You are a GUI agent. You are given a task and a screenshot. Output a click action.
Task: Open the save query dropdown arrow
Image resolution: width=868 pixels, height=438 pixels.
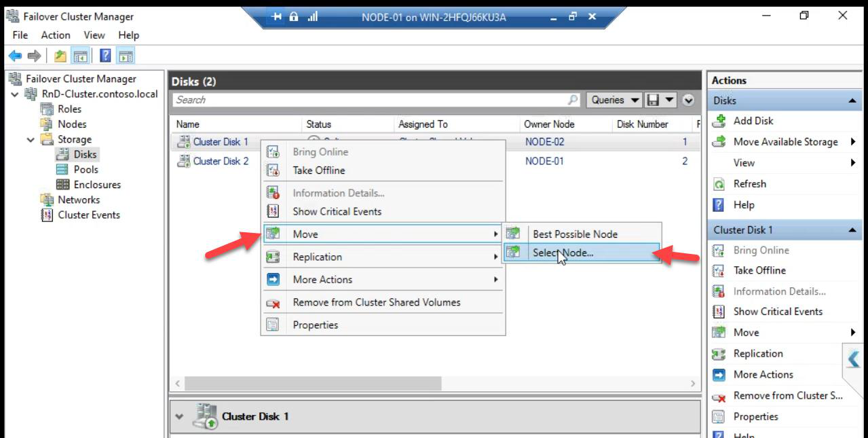tap(669, 100)
